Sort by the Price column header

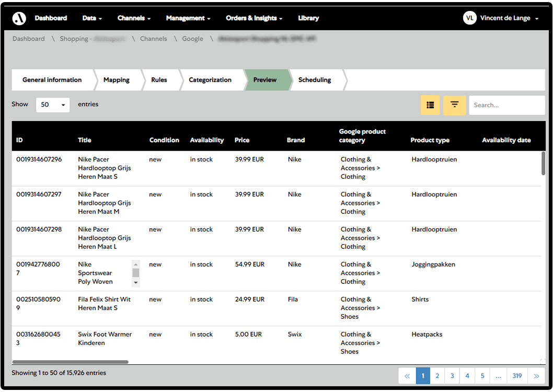point(242,140)
